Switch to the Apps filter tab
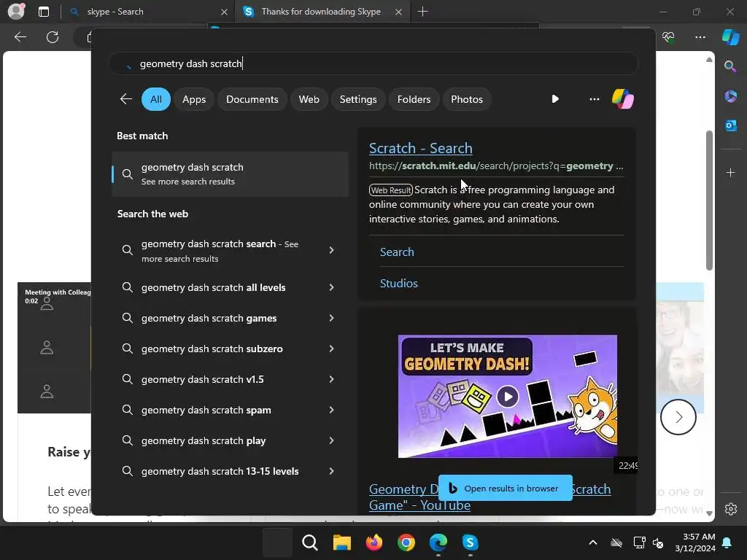Screen dimensions: 747x560 click(194, 99)
